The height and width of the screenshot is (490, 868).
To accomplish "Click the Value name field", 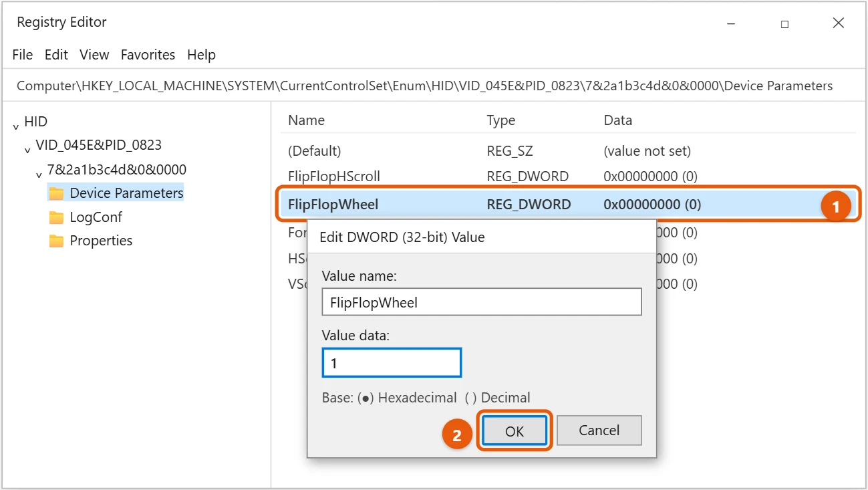I will (x=482, y=302).
